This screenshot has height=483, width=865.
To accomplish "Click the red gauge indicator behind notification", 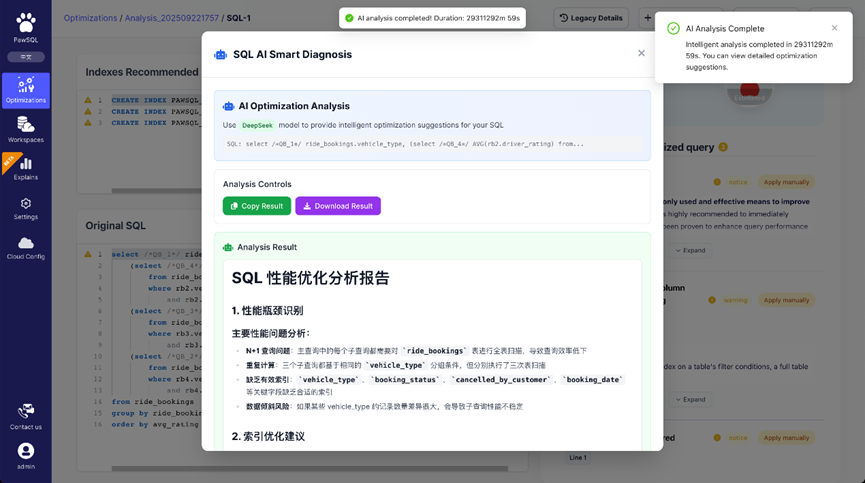I will point(749,89).
